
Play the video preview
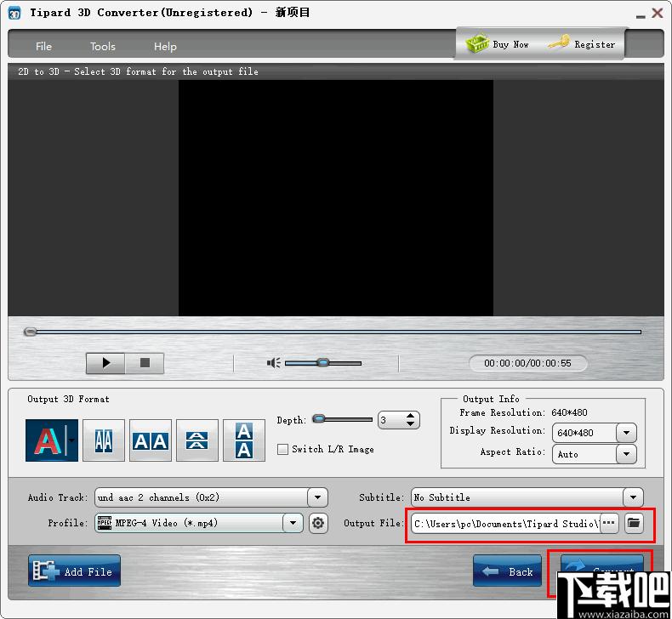105,363
